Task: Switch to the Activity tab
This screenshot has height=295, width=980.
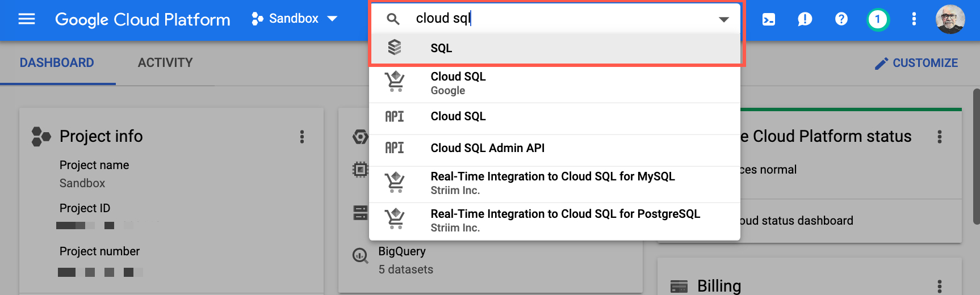Action: click(x=165, y=62)
